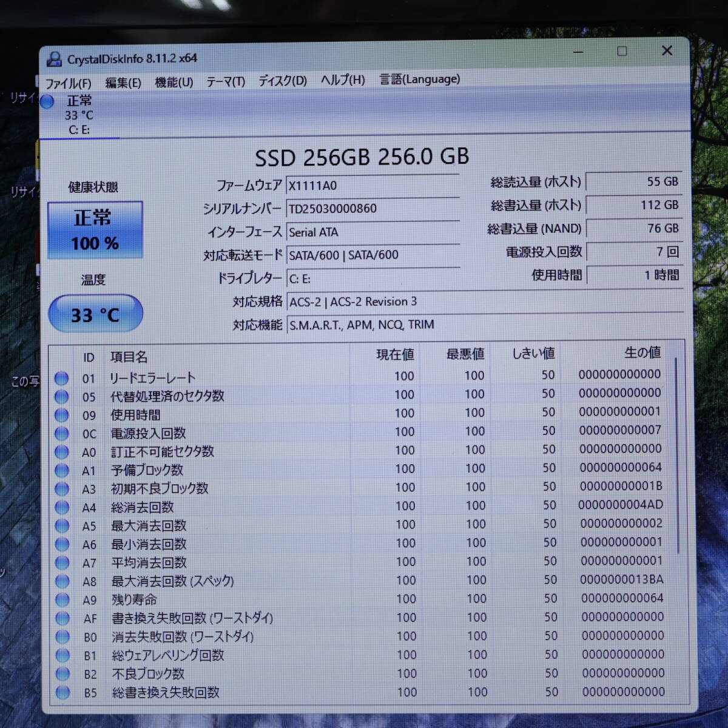Click the drive letter field beside ドライブレター
This screenshot has height=728, width=728.
tap(372, 278)
